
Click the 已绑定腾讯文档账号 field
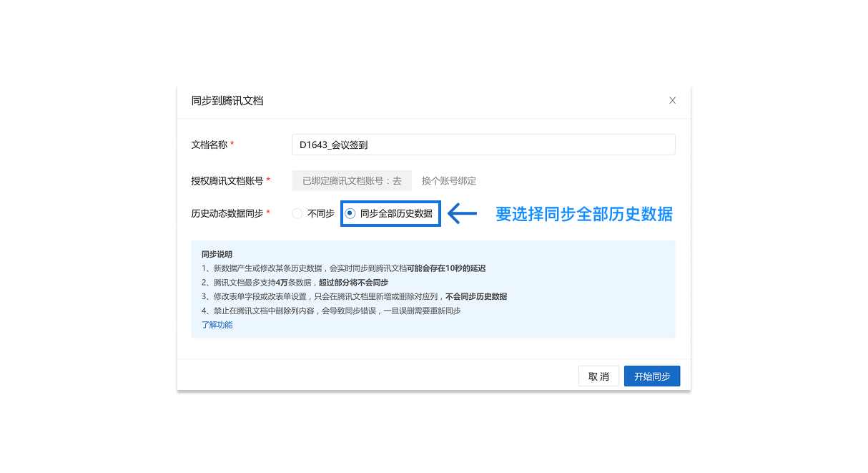(x=352, y=181)
